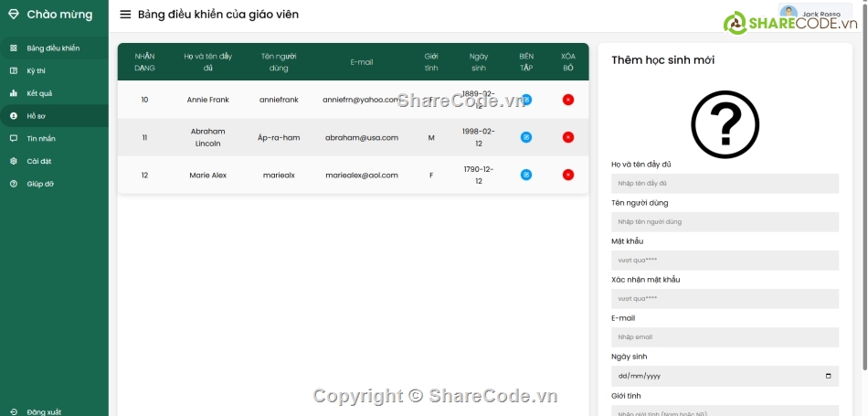Click the E-mail input field
Image resolution: width=868 pixels, height=416 pixels.
click(x=725, y=337)
